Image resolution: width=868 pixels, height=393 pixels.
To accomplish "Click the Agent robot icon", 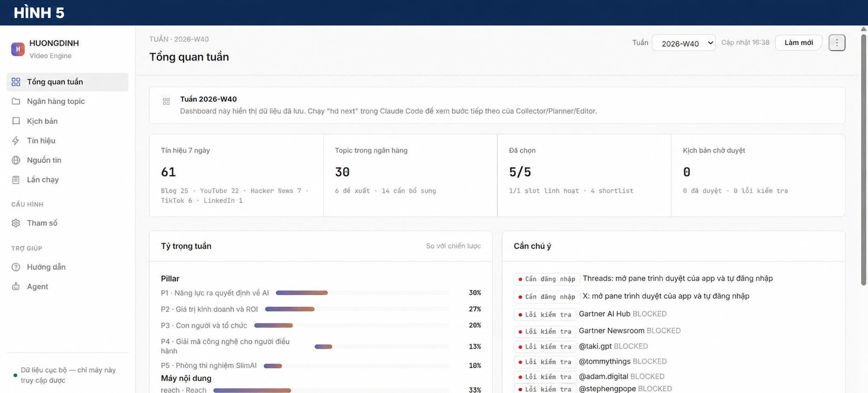I will (16, 287).
